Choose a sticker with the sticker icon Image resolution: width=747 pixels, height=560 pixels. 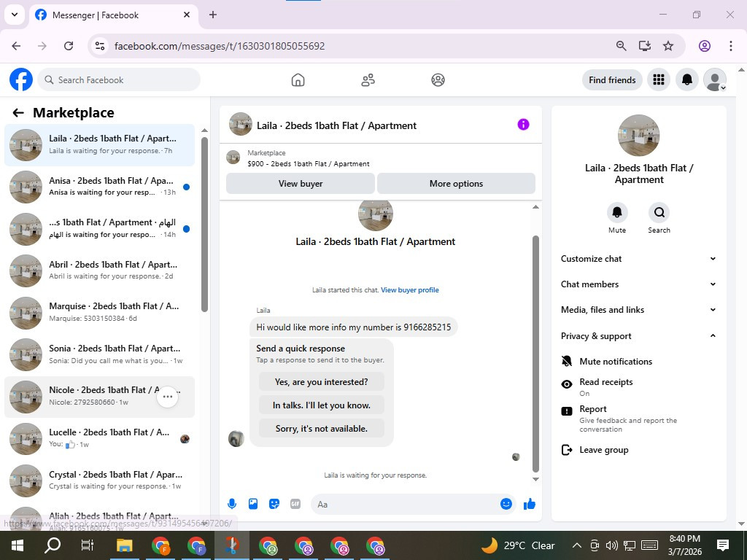(x=274, y=504)
